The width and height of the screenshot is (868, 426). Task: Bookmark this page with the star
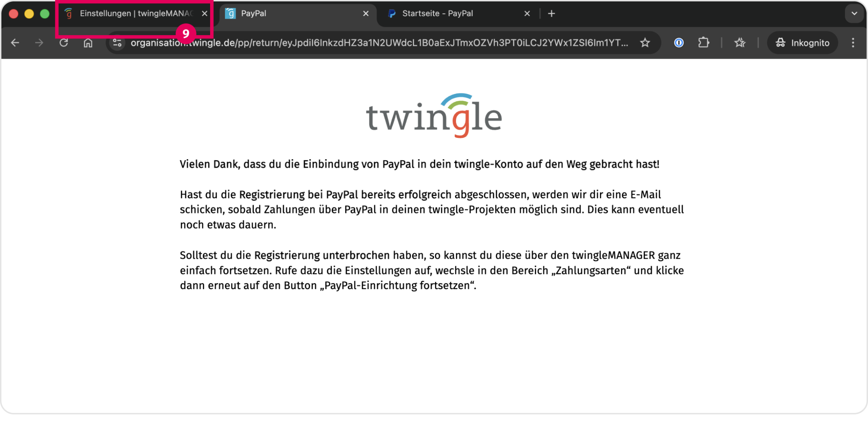[x=645, y=43]
